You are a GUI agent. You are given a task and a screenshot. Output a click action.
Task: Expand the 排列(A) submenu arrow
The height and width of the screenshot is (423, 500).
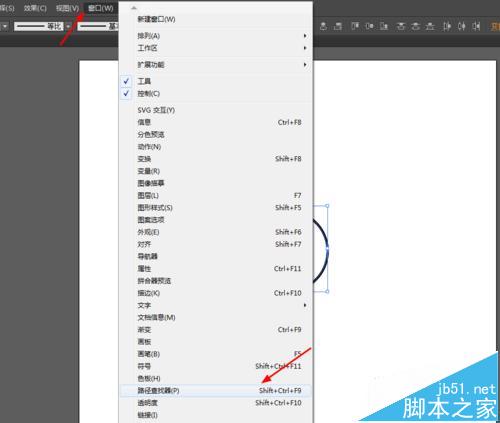coord(305,36)
